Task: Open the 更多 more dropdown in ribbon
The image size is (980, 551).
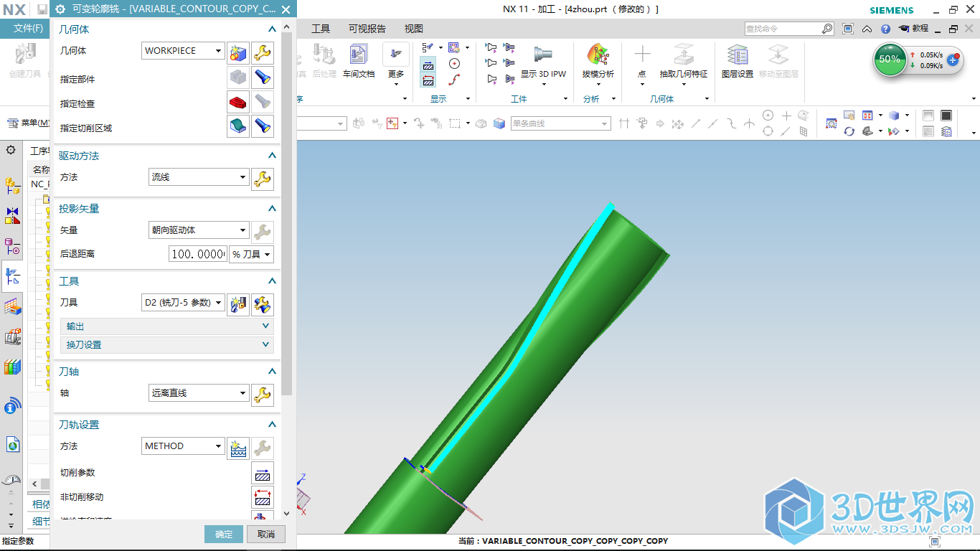Action: click(x=396, y=65)
